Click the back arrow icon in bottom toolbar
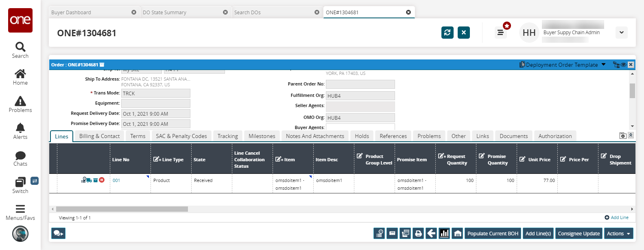The image size is (644, 250). tap(431, 233)
